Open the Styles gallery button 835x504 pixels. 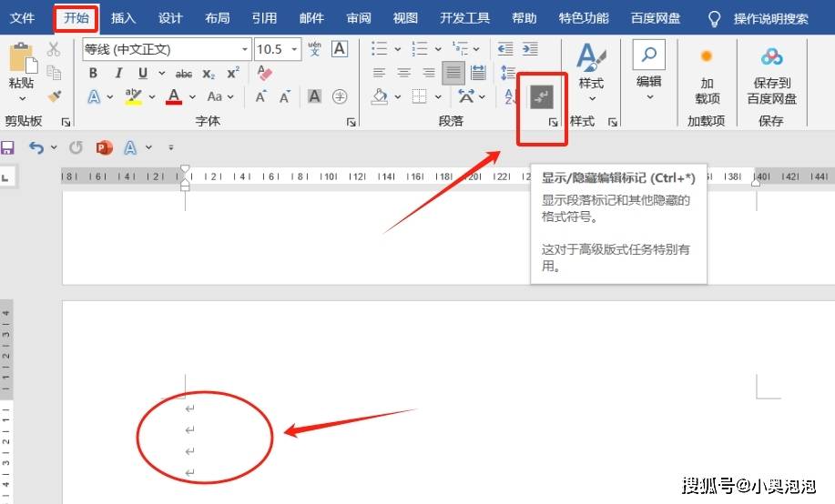click(x=592, y=73)
